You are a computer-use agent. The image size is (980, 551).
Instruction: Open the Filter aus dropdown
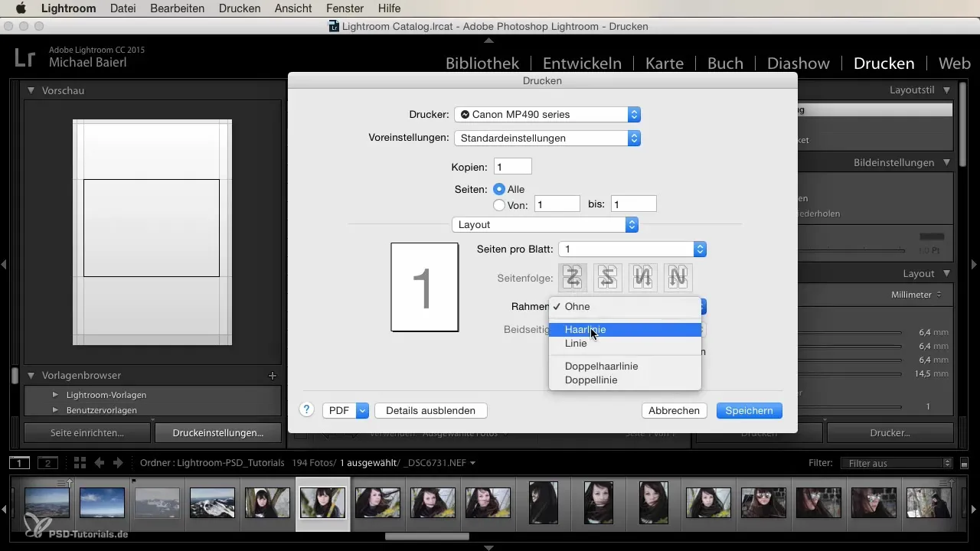[896, 463]
